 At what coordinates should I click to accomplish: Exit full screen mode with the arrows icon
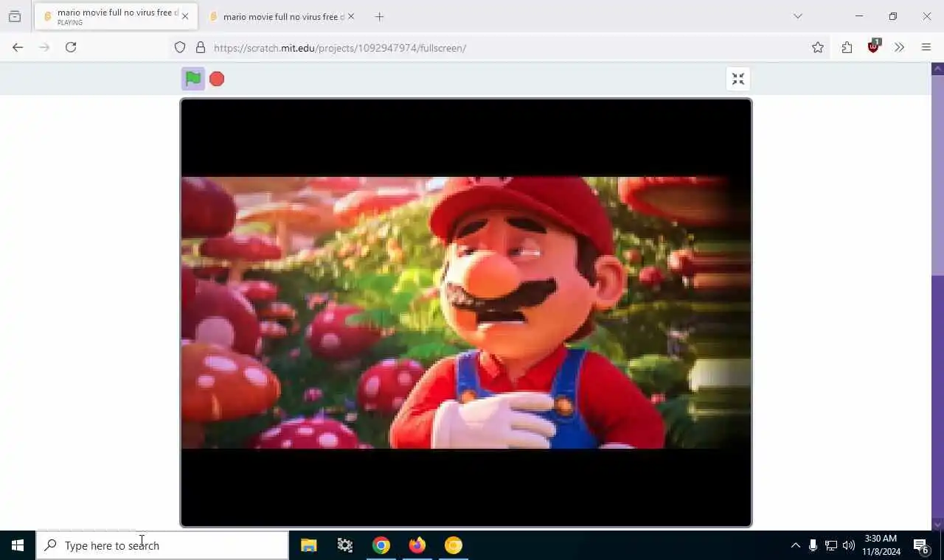738,79
